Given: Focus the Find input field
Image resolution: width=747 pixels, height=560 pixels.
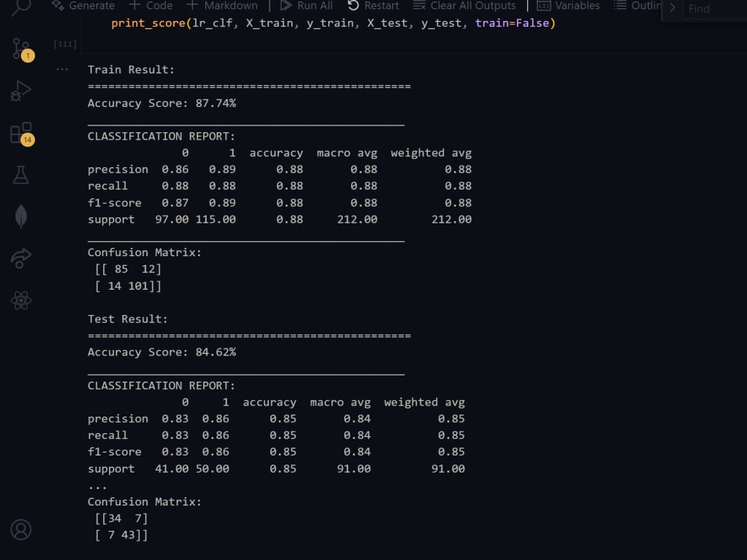Looking at the screenshot, I should 715,8.
